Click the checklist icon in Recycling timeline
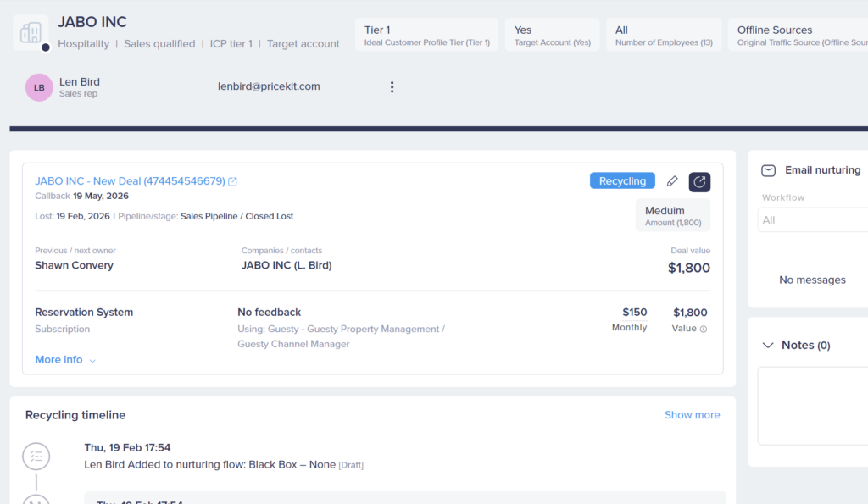868x504 pixels. coord(36,456)
